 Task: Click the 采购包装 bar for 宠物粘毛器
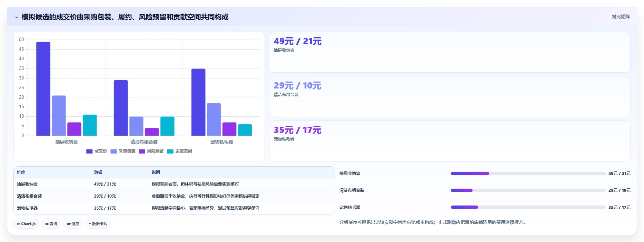pyautogui.click(x=214, y=119)
